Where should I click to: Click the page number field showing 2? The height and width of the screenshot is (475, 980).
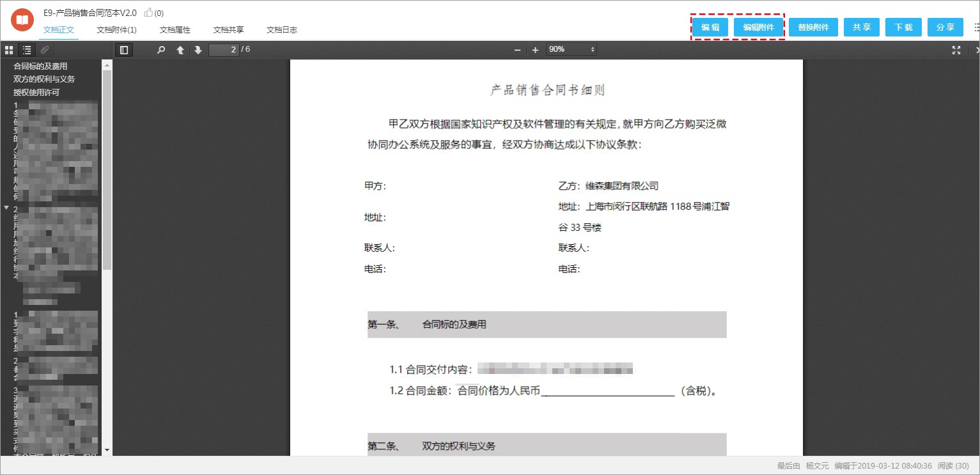(224, 49)
